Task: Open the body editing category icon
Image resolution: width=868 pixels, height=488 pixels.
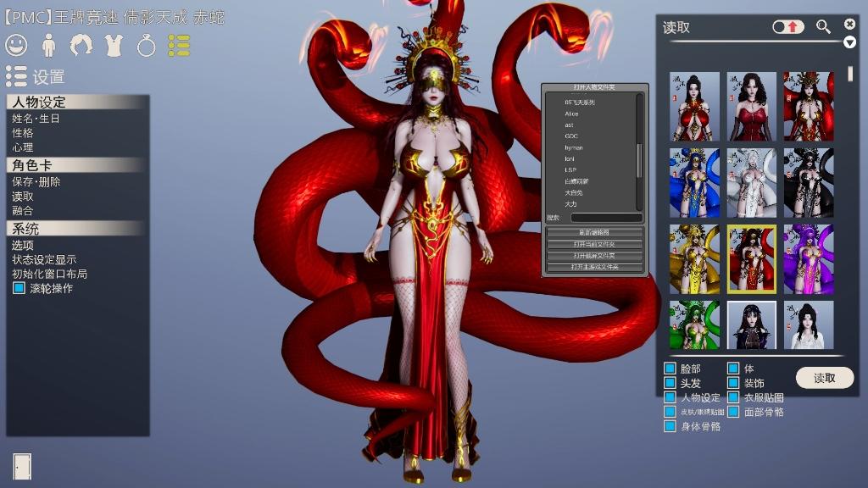Action: coord(48,46)
